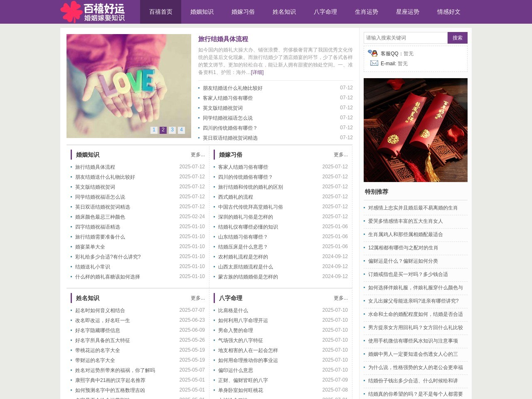
Task: Open the red wedding invitation sidebar image
Action: 415,130
